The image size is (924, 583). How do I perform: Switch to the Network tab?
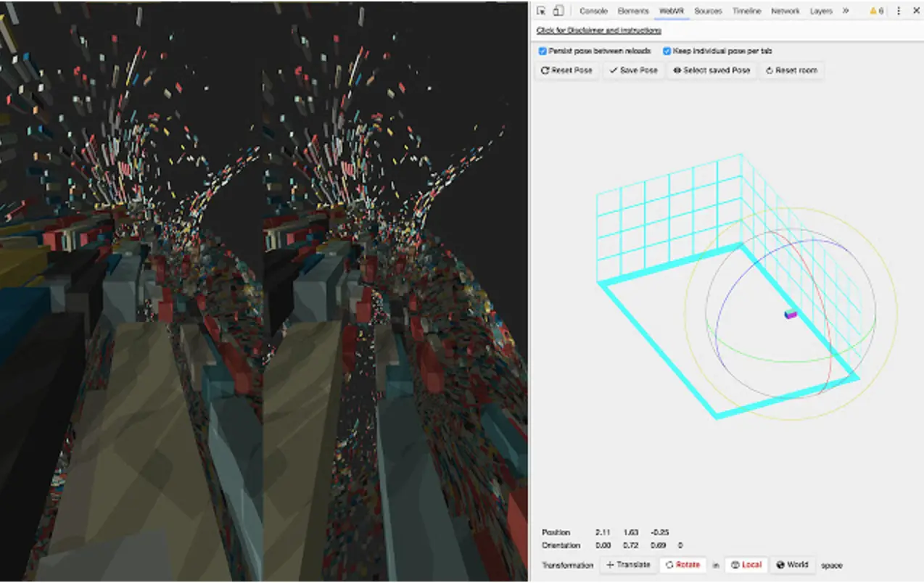point(785,11)
